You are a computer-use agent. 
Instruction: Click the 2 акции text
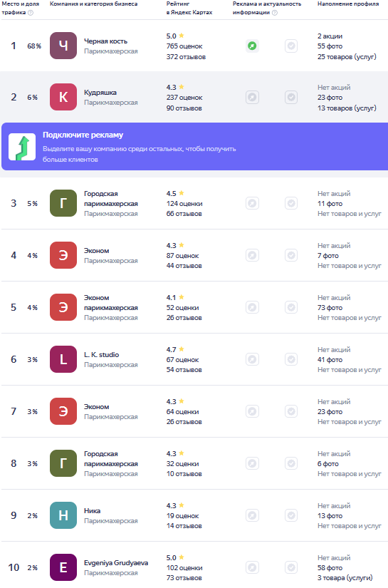click(x=330, y=36)
